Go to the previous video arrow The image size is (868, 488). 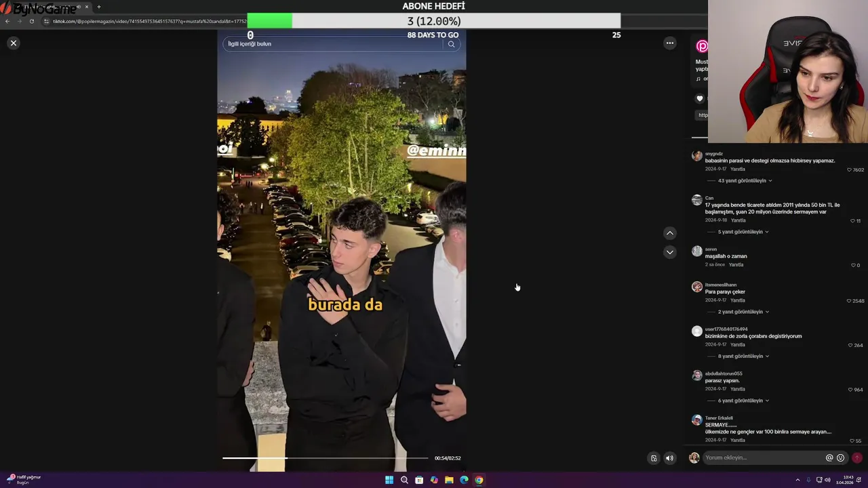click(670, 233)
